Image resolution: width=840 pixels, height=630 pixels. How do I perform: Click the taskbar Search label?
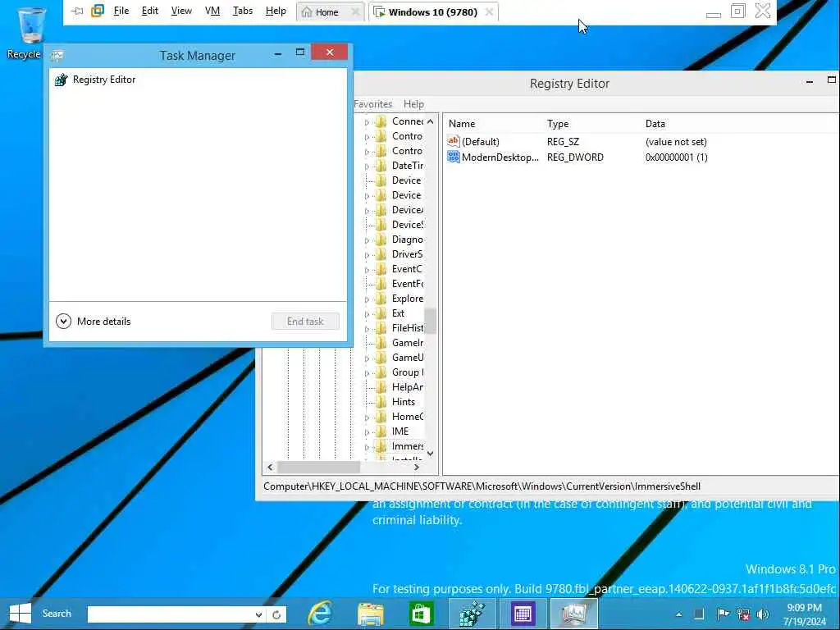tap(57, 614)
